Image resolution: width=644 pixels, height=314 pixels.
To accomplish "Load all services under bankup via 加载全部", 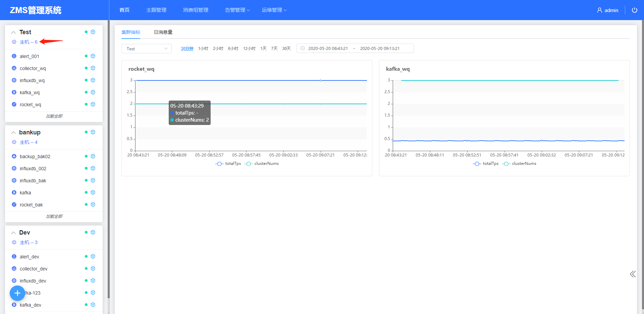I will click(x=54, y=216).
